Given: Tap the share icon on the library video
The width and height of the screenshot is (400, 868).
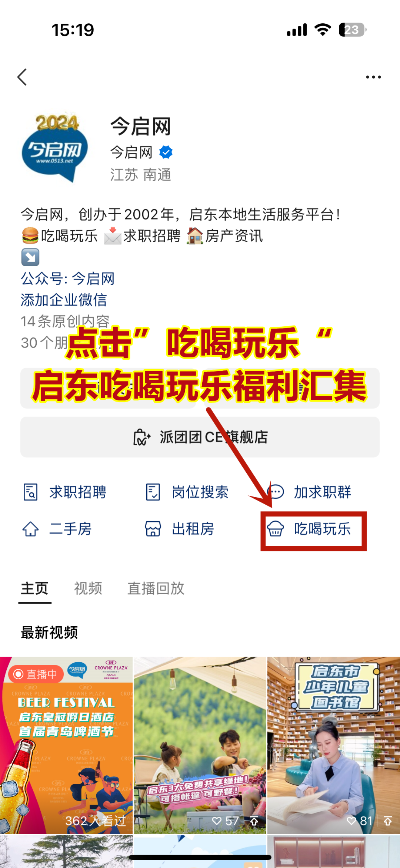Looking at the screenshot, I should (388, 821).
